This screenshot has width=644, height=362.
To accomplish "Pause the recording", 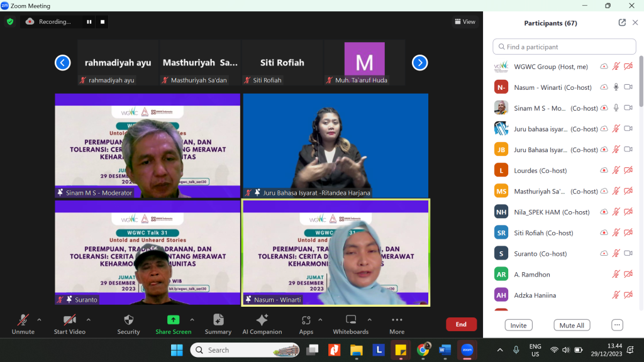I will coord(89,22).
